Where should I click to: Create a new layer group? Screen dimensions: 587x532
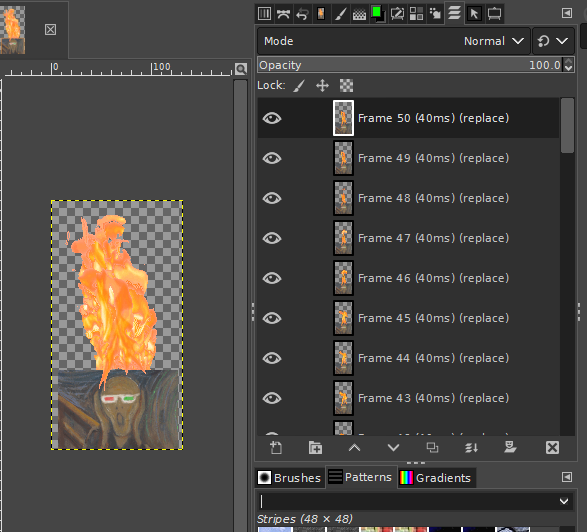[x=315, y=447]
